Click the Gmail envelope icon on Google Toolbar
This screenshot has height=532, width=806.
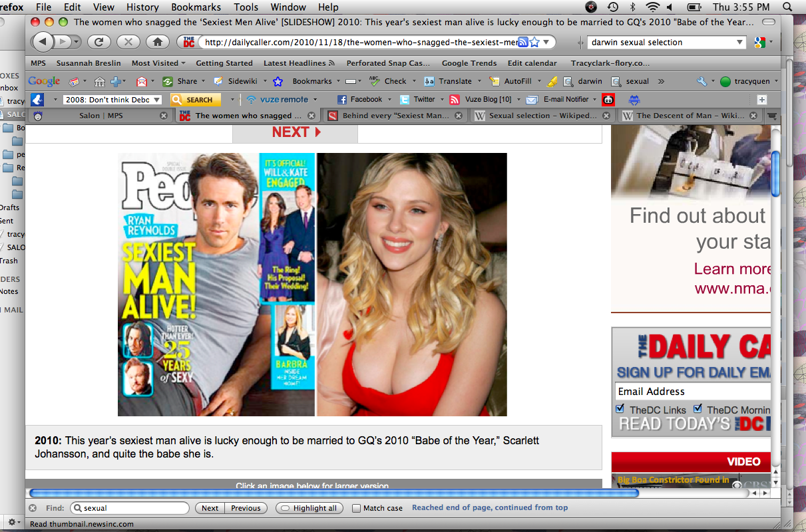142,81
